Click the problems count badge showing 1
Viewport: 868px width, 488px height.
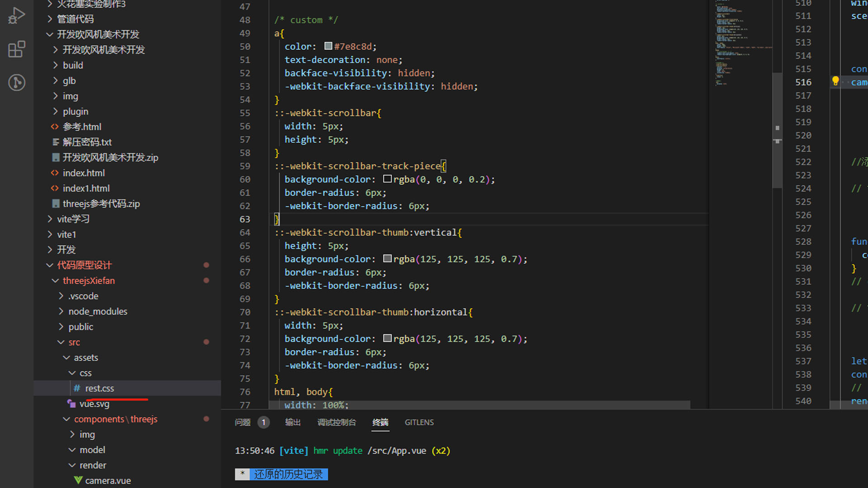pyautogui.click(x=264, y=422)
